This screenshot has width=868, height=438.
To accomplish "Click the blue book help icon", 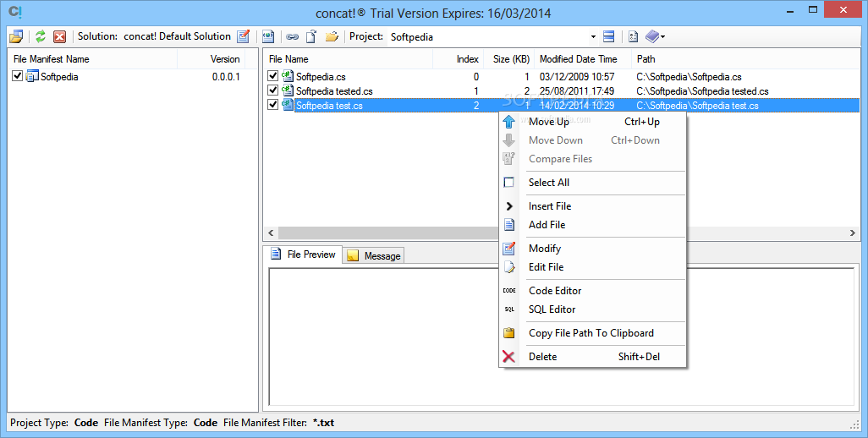I will pyautogui.click(x=652, y=36).
